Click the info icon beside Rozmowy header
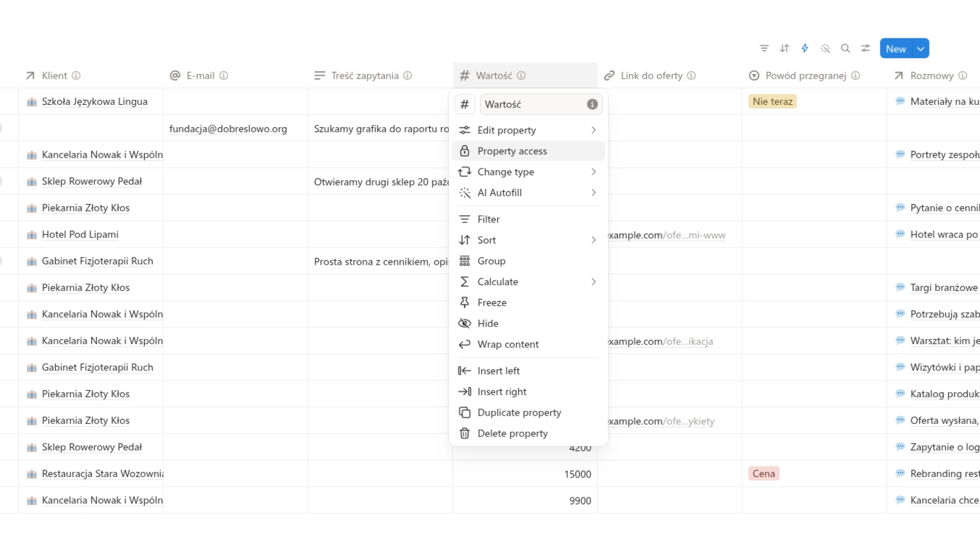 [x=963, y=76]
